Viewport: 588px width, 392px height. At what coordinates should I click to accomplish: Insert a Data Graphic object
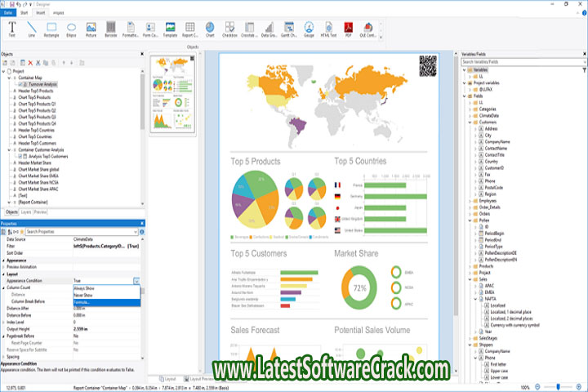tap(269, 29)
